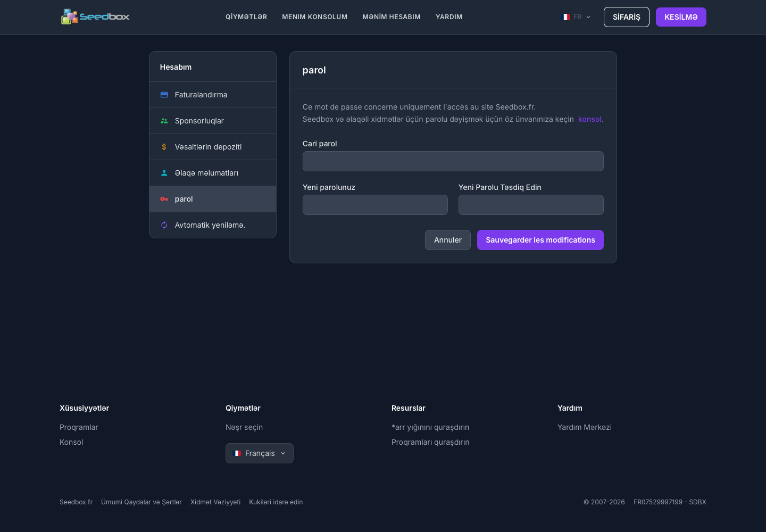Viewport: 766px width, 532px height.
Task: Select Sponsorluqlar in the account sidebar
Action: point(213,121)
